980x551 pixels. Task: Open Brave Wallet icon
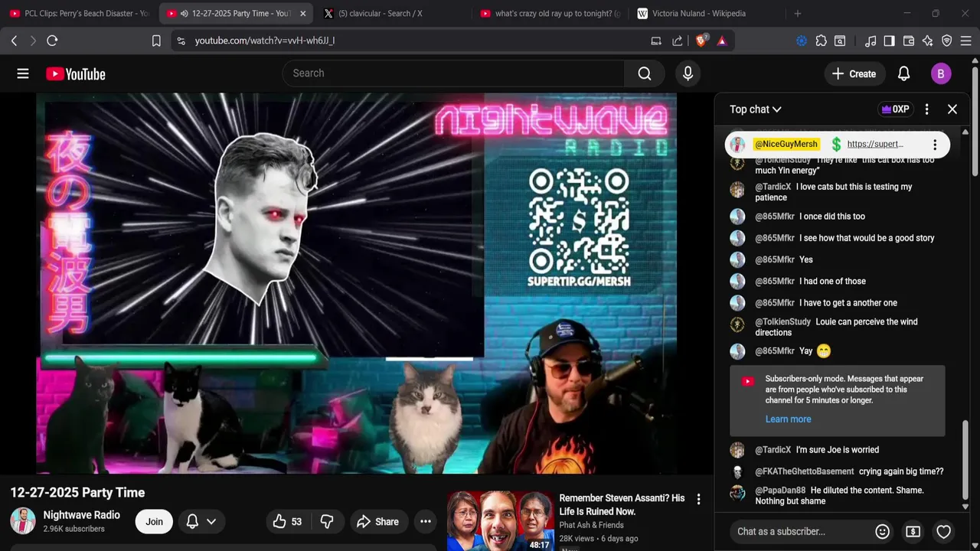coord(909,41)
